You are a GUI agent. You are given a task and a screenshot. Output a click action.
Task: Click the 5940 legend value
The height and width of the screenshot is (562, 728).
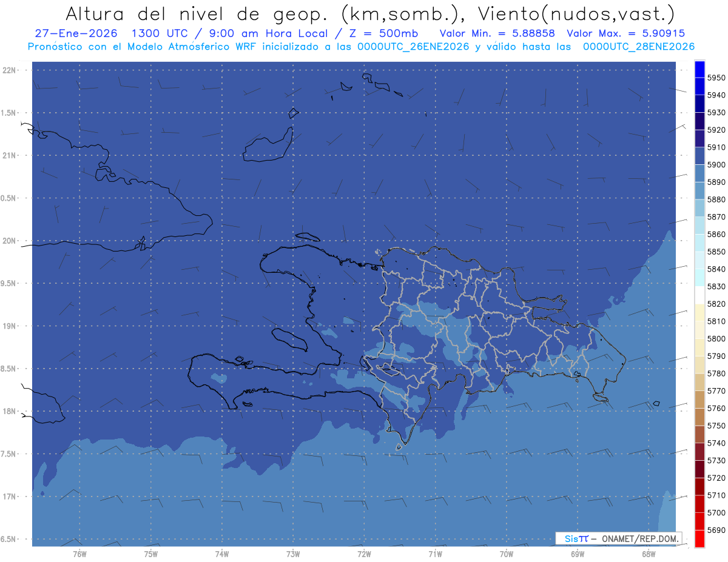716,95
